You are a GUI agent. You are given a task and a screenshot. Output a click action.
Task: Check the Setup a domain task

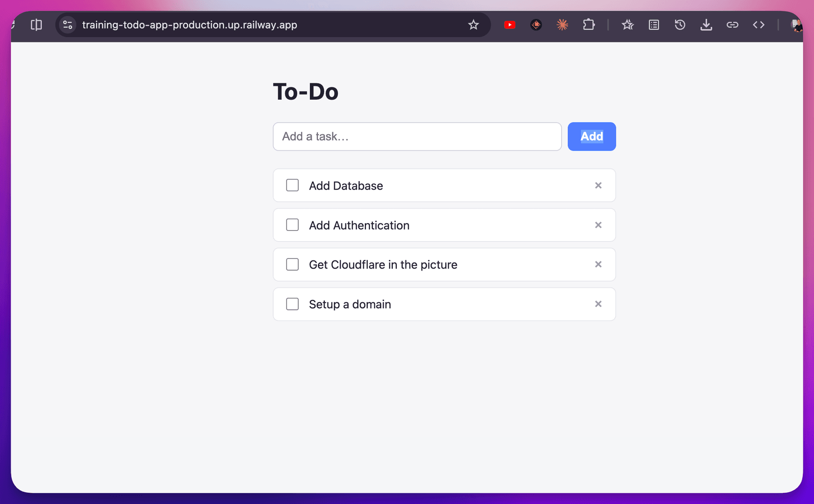tap(293, 304)
